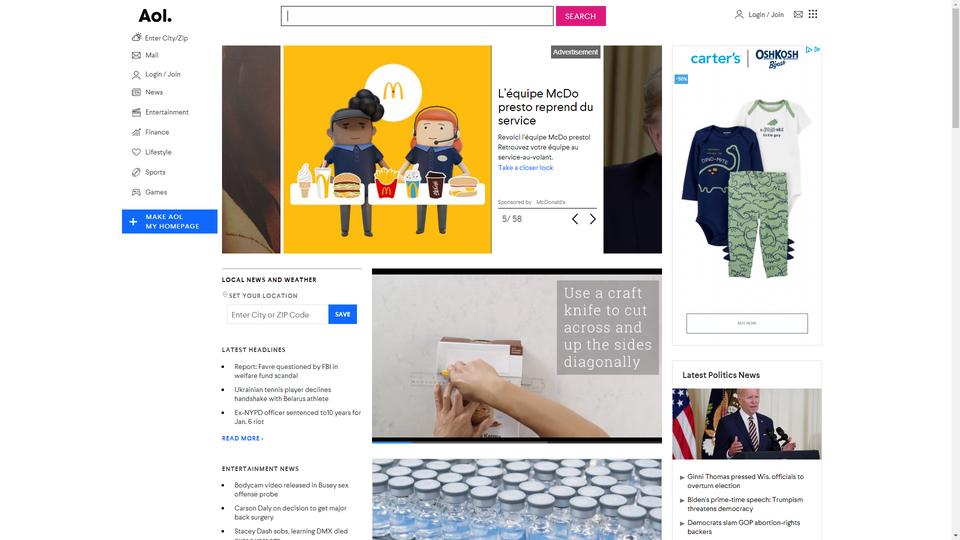Open the Games controller icon
The height and width of the screenshot is (540, 960).
click(x=136, y=192)
